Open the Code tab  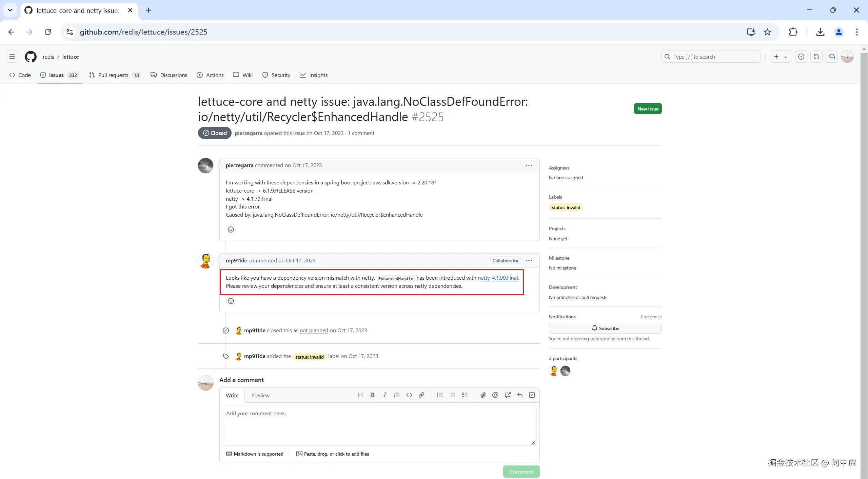point(20,75)
